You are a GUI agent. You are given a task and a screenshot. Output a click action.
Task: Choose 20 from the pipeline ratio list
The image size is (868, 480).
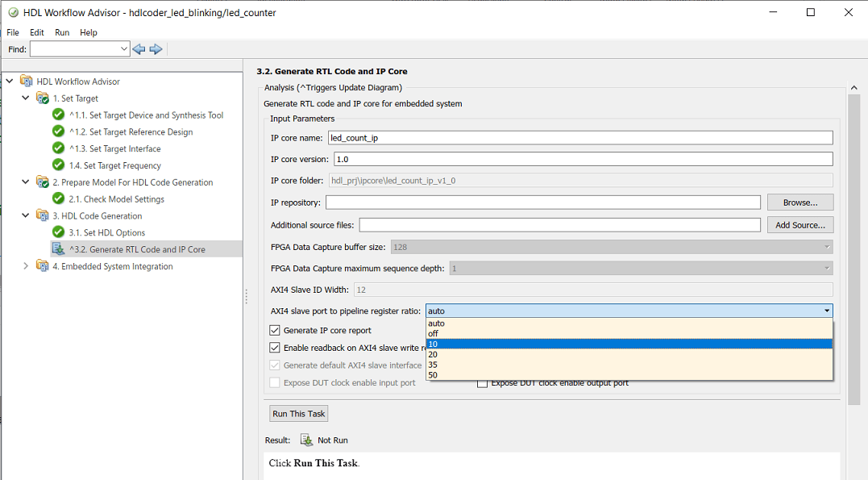(434, 354)
